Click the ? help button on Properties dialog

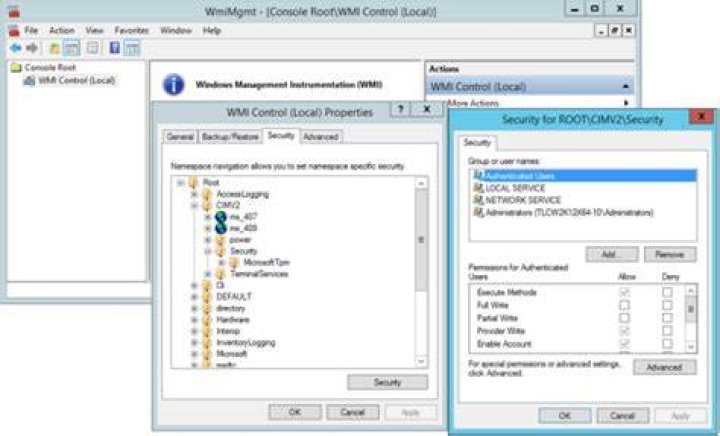(x=400, y=109)
